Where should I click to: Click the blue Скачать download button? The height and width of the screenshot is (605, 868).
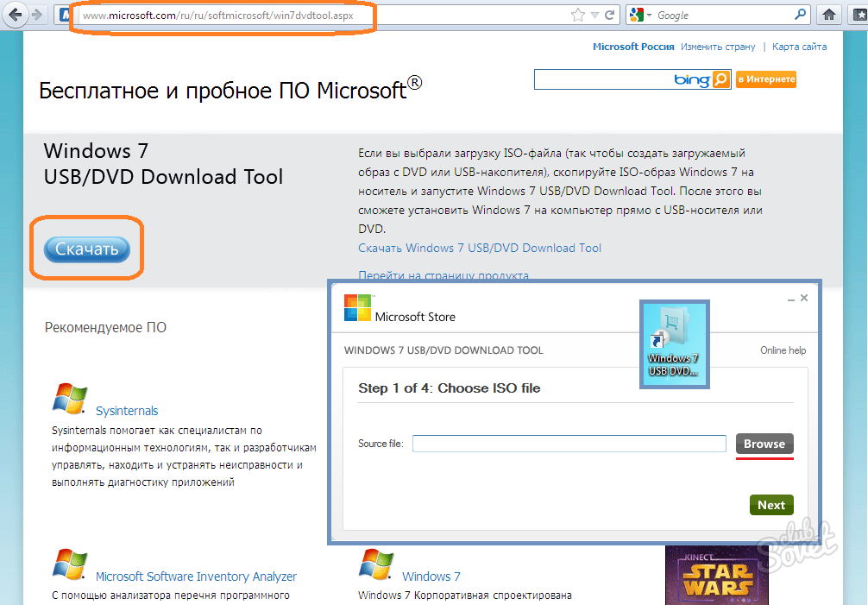click(x=86, y=249)
